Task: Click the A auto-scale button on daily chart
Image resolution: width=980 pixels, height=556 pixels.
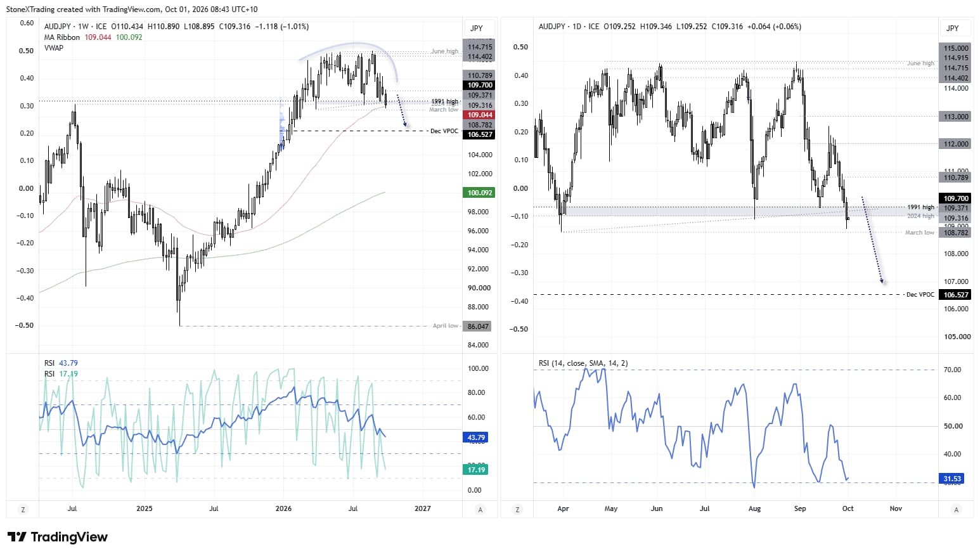Action: click(x=956, y=509)
